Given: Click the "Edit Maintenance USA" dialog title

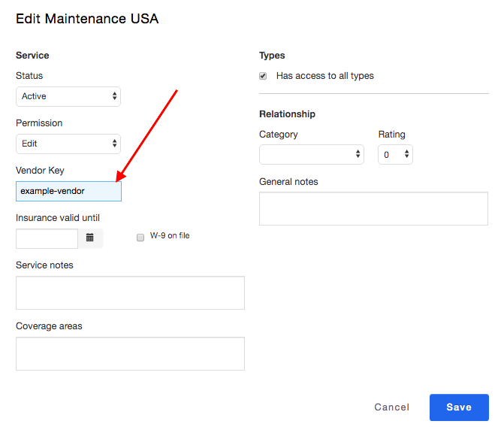Looking at the screenshot, I should coord(87,18).
